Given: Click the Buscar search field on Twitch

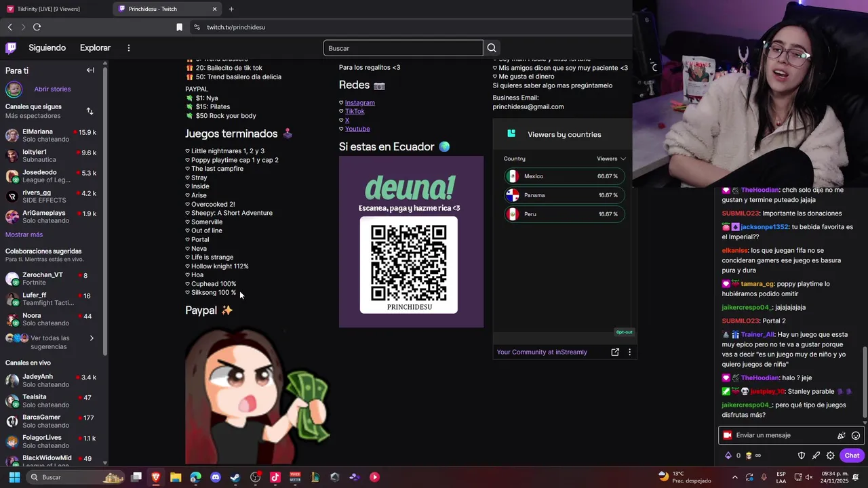Looking at the screenshot, I should click(403, 48).
